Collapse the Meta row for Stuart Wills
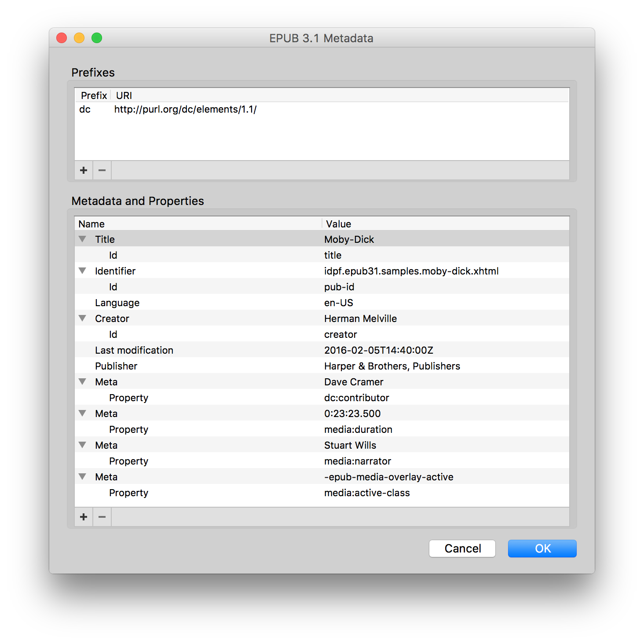 [82, 445]
